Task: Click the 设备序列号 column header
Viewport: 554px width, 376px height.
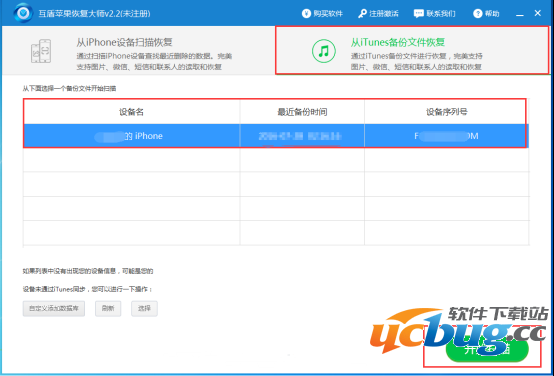Action: click(447, 112)
